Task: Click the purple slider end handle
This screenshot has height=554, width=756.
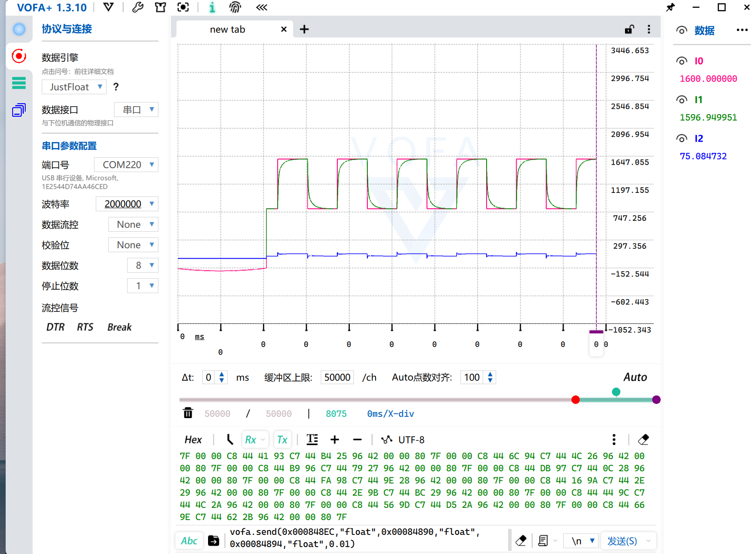Action: click(x=656, y=400)
